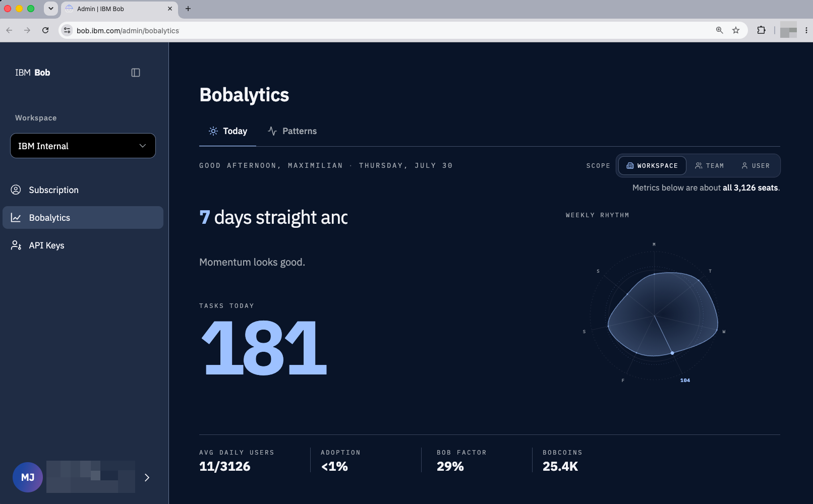
Task: Click the MJ avatar
Action: point(28,477)
